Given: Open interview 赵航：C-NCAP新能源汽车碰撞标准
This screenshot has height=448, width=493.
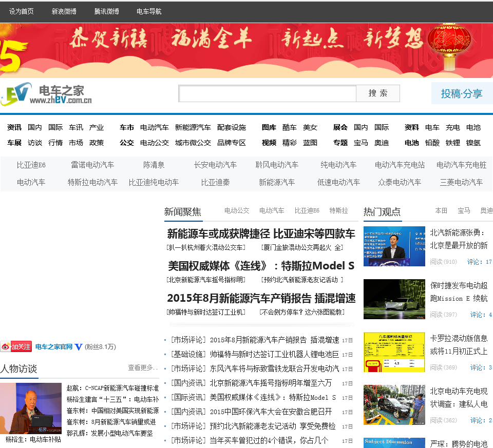Looking at the screenshot, I should pos(112,388).
